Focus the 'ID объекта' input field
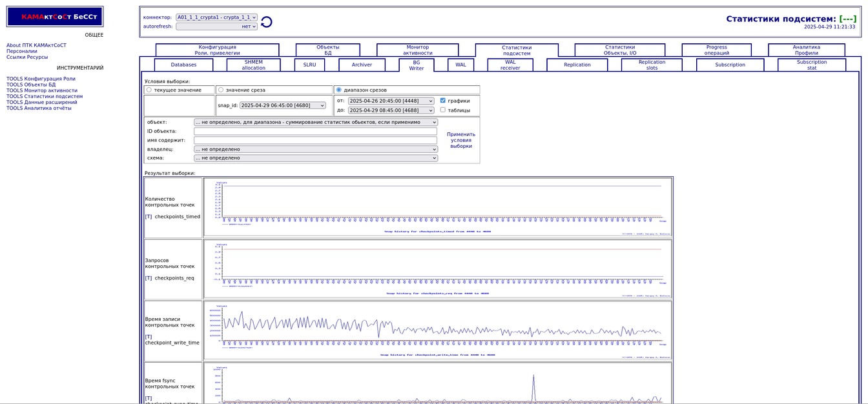 (x=315, y=131)
